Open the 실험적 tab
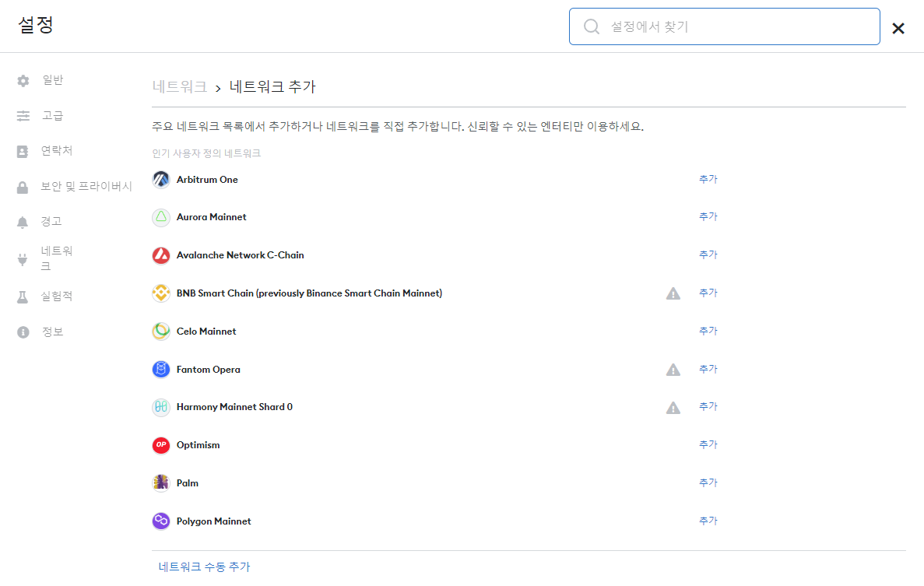 point(57,297)
